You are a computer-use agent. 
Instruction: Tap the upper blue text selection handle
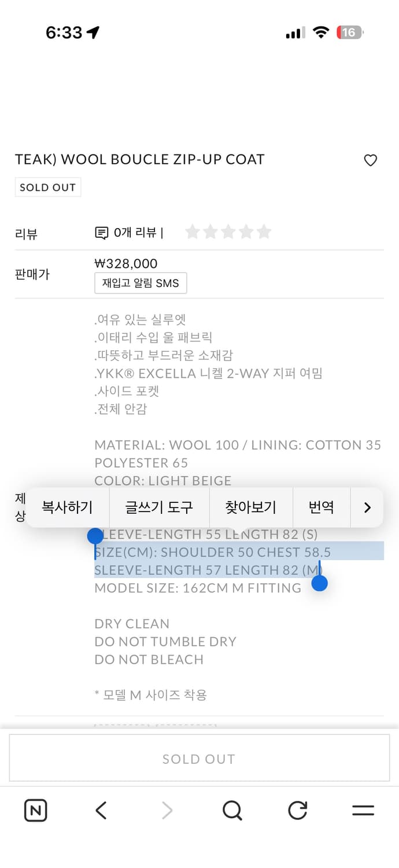click(95, 536)
